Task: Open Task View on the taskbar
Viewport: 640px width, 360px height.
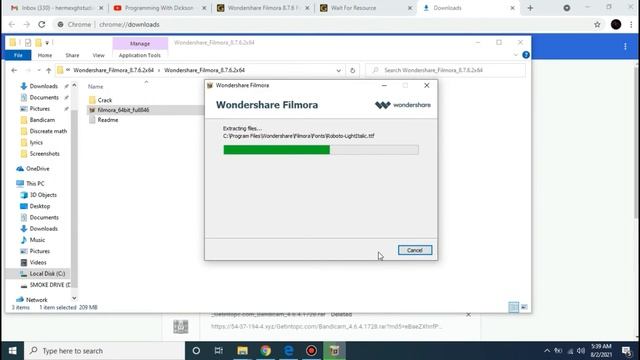Action: point(219,351)
